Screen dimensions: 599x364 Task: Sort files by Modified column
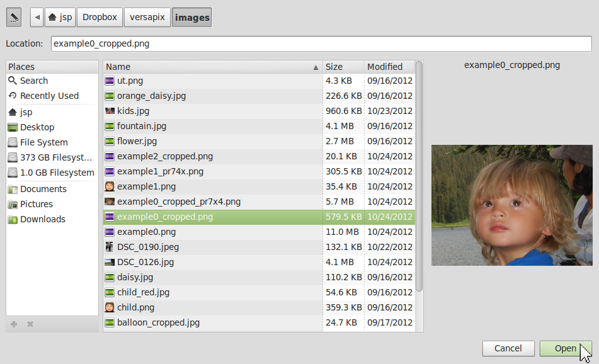point(390,67)
